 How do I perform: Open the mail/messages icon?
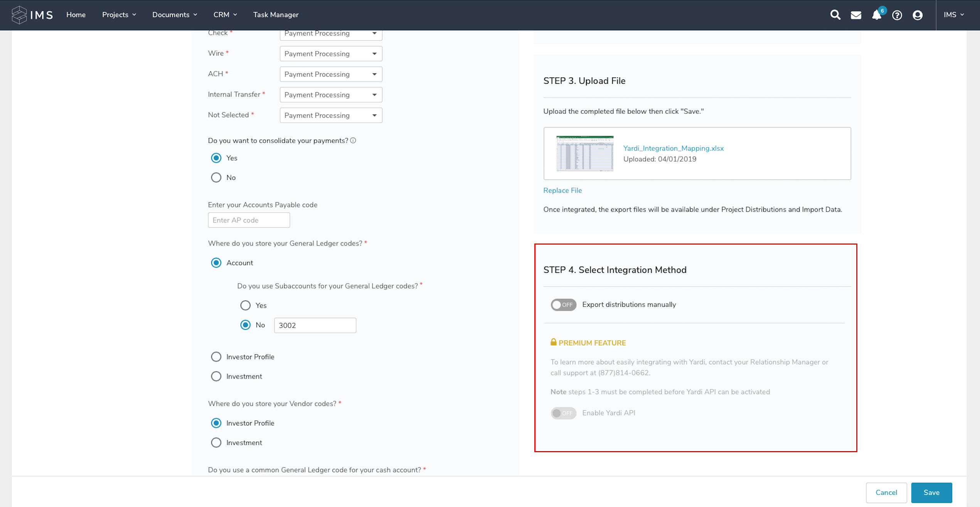tap(855, 15)
